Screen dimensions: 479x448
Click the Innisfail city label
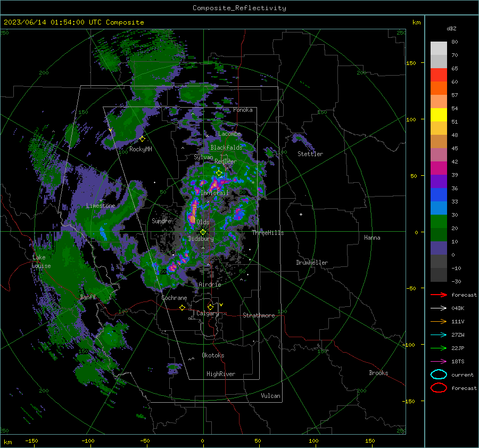click(x=214, y=193)
